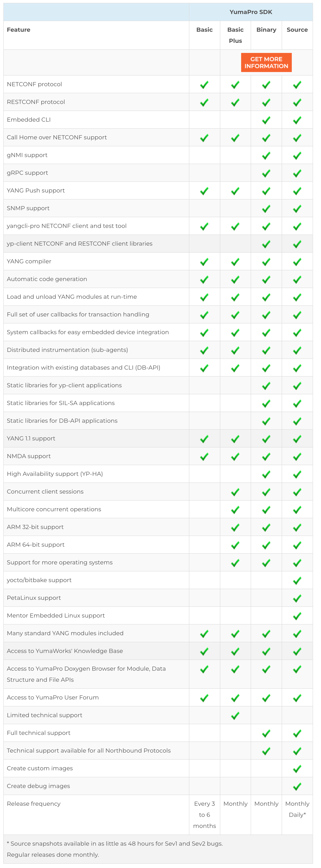Image resolution: width=321 pixels, height=868 pixels.
Task: Select the Source column header
Action: [x=297, y=30]
